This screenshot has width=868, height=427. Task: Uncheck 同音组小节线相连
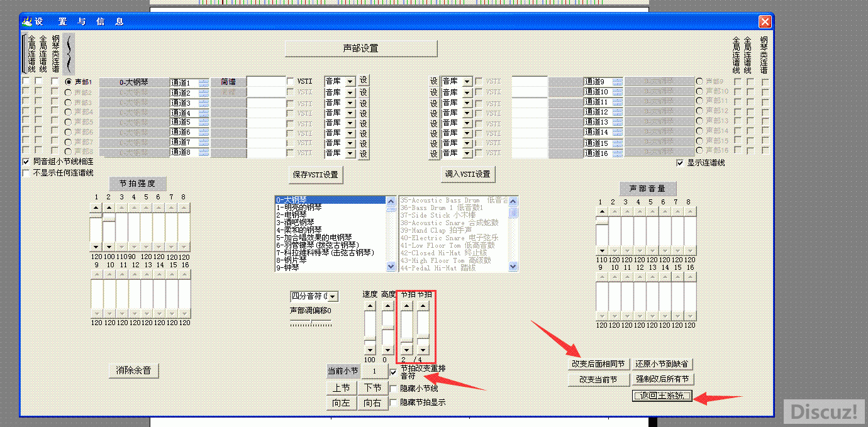(x=26, y=162)
